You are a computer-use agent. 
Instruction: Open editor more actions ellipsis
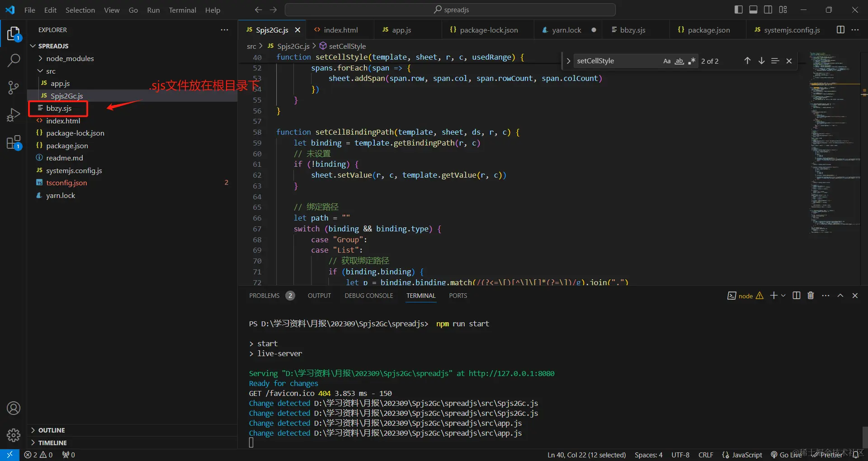pos(855,30)
